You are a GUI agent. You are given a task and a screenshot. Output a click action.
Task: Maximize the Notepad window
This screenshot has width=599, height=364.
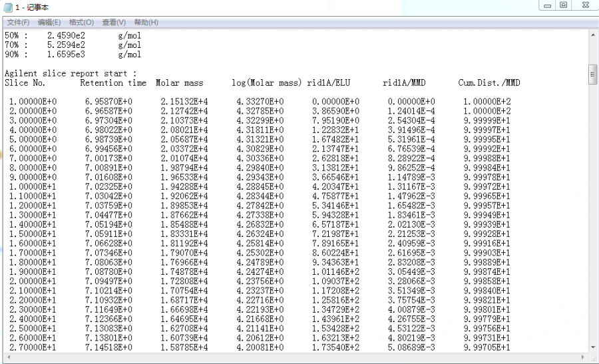tap(564, 5)
